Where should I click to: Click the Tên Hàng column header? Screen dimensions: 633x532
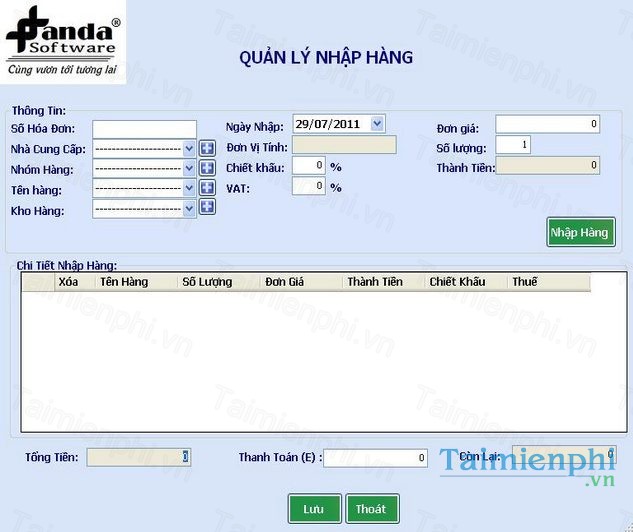(136, 282)
